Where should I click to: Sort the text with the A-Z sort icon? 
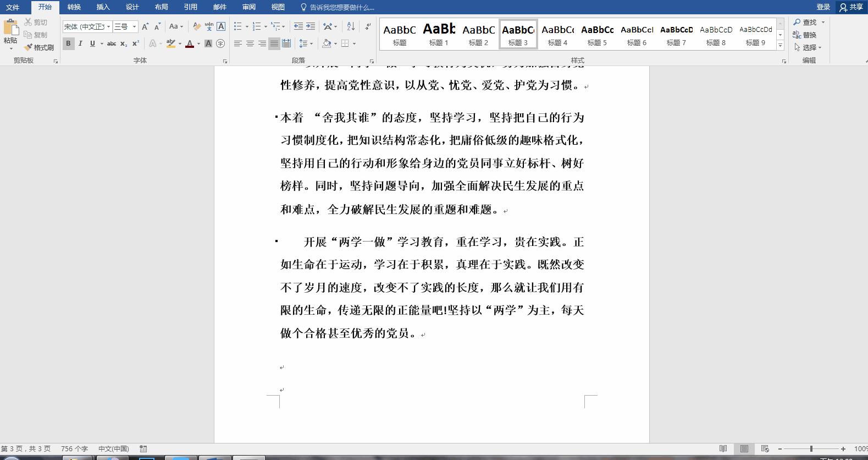tap(351, 26)
